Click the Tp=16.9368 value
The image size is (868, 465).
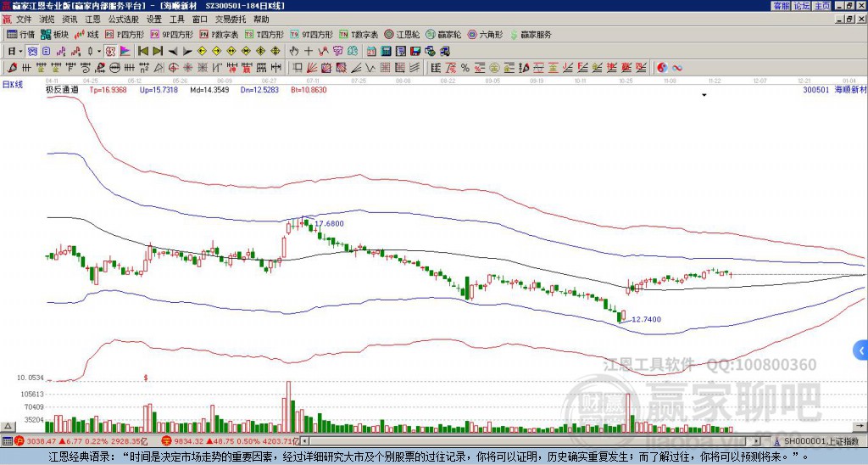108,89
